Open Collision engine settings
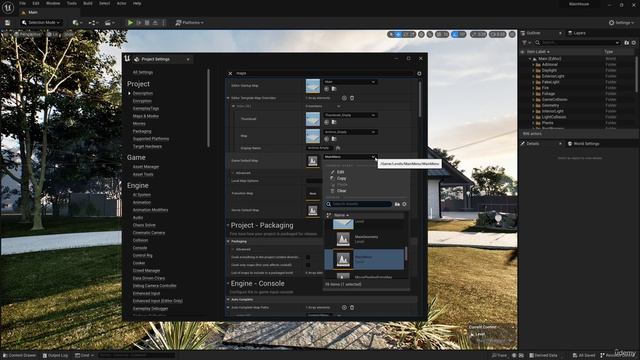640x360 pixels. (140, 240)
